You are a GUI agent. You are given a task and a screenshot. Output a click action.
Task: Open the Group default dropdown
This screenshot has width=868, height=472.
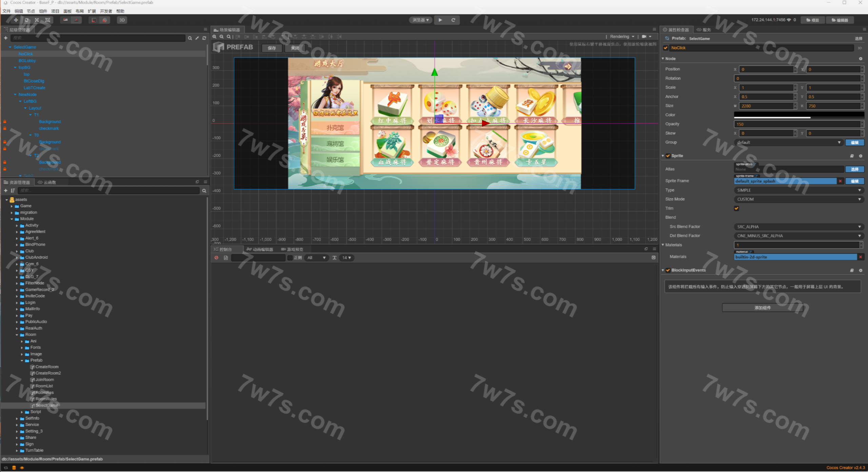click(789, 142)
